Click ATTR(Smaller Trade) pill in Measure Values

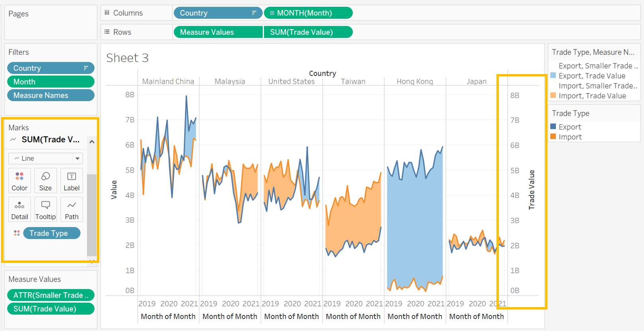[51, 295]
